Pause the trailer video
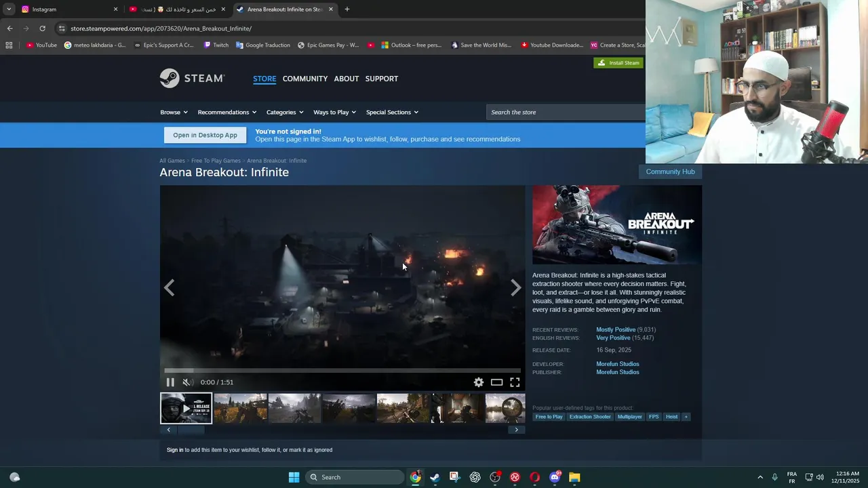This screenshot has width=868, height=488. (x=170, y=382)
